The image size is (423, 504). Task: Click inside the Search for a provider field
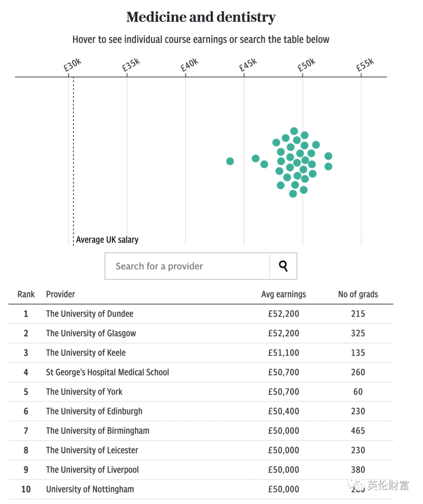[x=176, y=266]
